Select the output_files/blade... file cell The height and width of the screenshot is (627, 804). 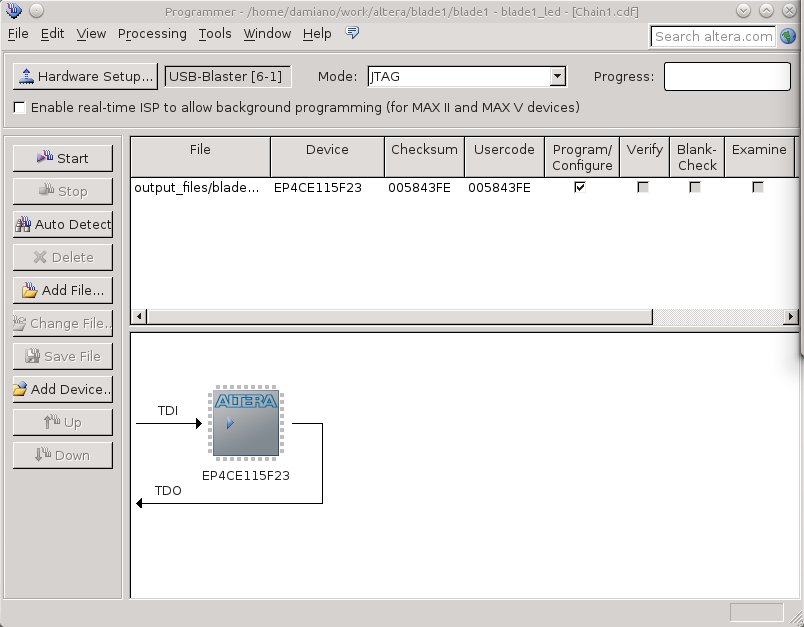(x=197, y=188)
